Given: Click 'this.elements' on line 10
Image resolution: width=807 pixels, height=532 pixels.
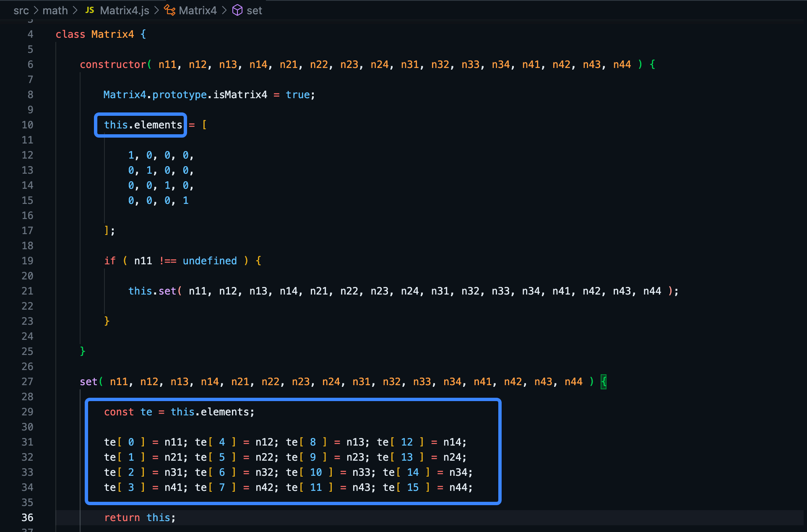Looking at the screenshot, I should [143, 125].
